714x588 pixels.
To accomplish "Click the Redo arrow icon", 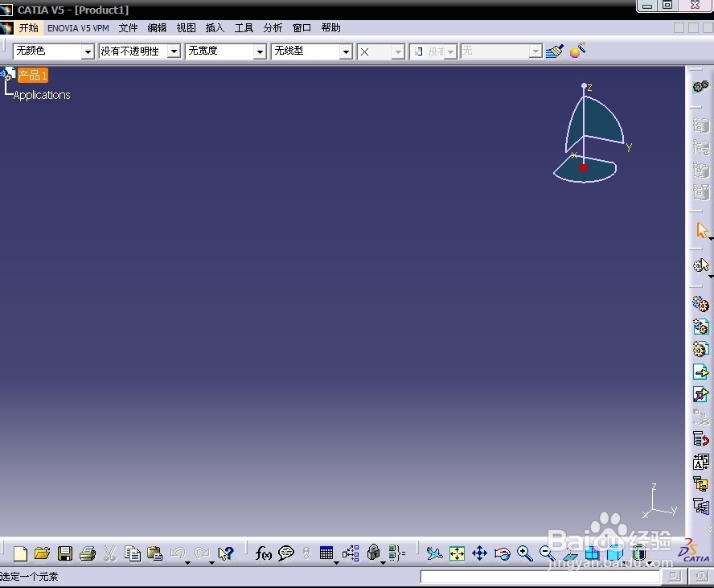I will tap(202, 553).
